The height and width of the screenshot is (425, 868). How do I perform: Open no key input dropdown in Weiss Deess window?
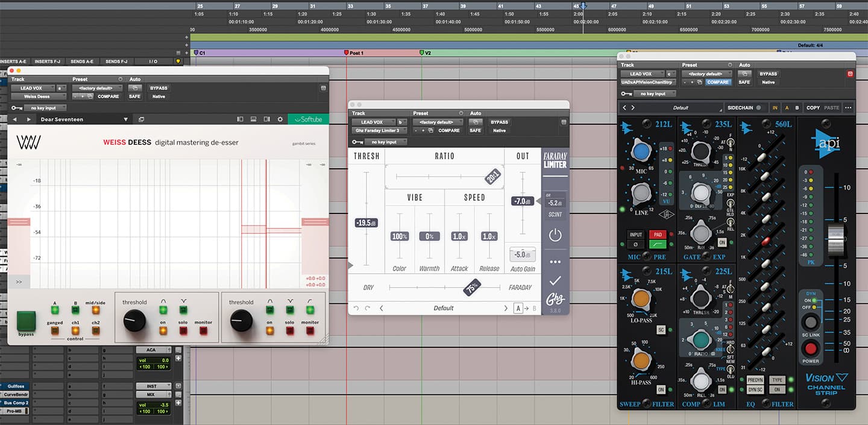[46, 108]
